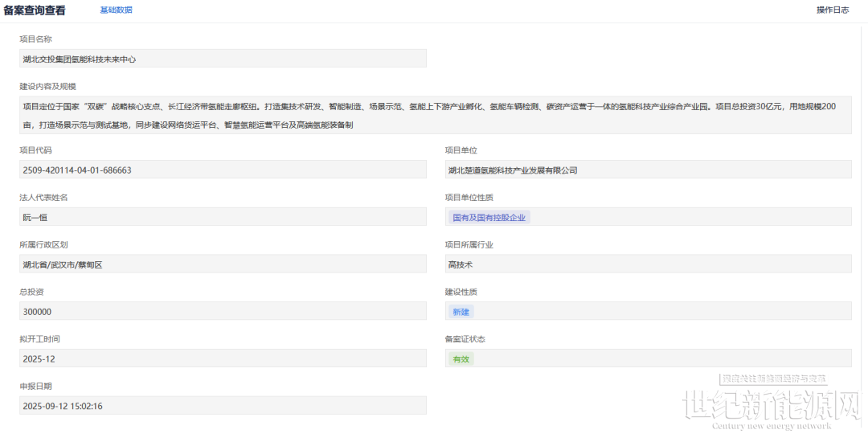868x434 pixels.
Task: Select the 建设内容及规模 description text area
Action: click(x=435, y=115)
